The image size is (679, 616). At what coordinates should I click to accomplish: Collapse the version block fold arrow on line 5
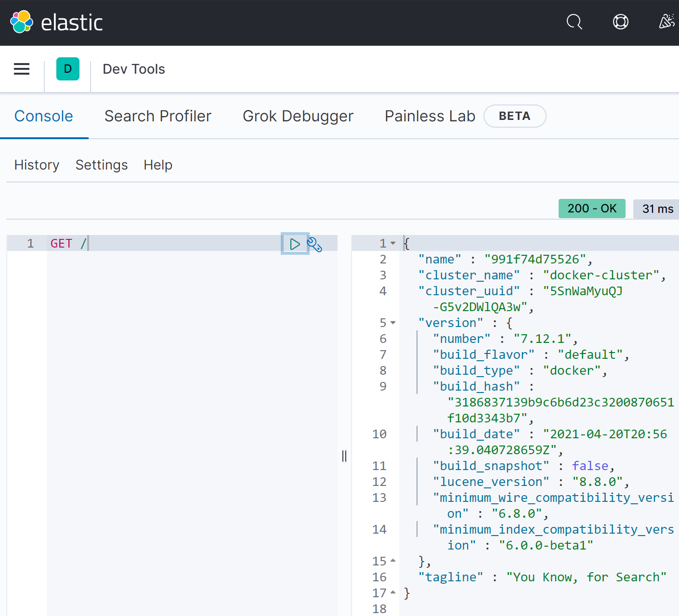point(393,323)
